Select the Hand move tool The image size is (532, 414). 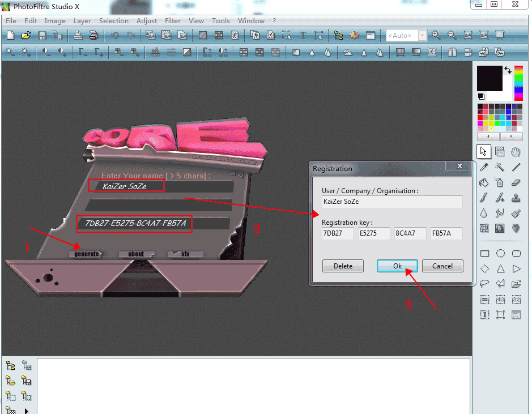[x=516, y=152]
